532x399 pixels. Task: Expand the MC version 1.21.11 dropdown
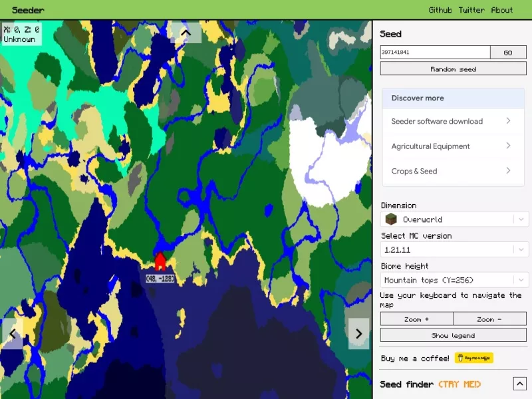coord(454,250)
